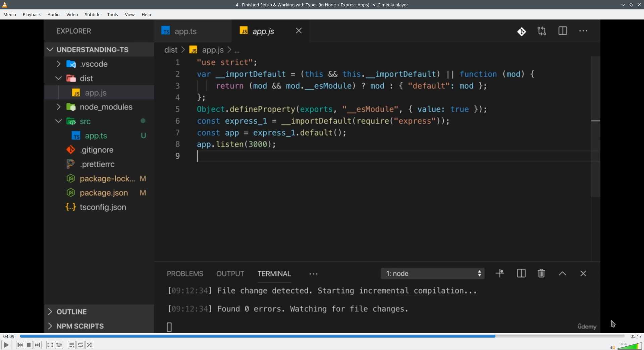Screen dimensions: 644x350
Task: Open Source Control diff view icon
Action: (x=522, y=31)
